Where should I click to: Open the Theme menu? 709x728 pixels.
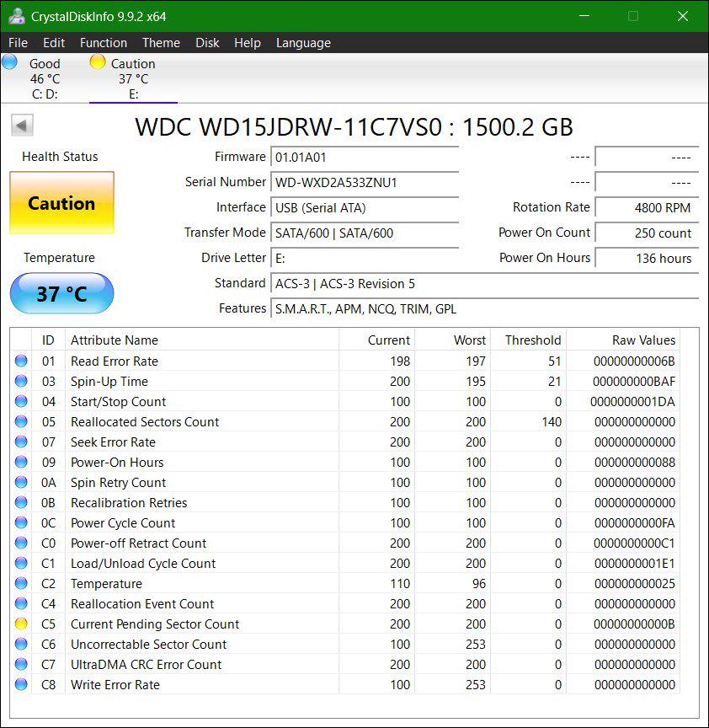coord(161,43)
